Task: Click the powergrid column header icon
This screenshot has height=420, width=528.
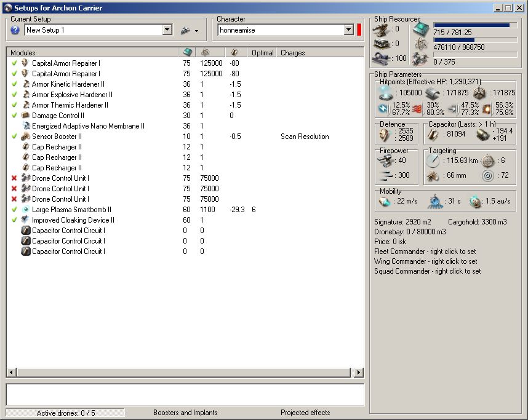Action: (205, 53)
